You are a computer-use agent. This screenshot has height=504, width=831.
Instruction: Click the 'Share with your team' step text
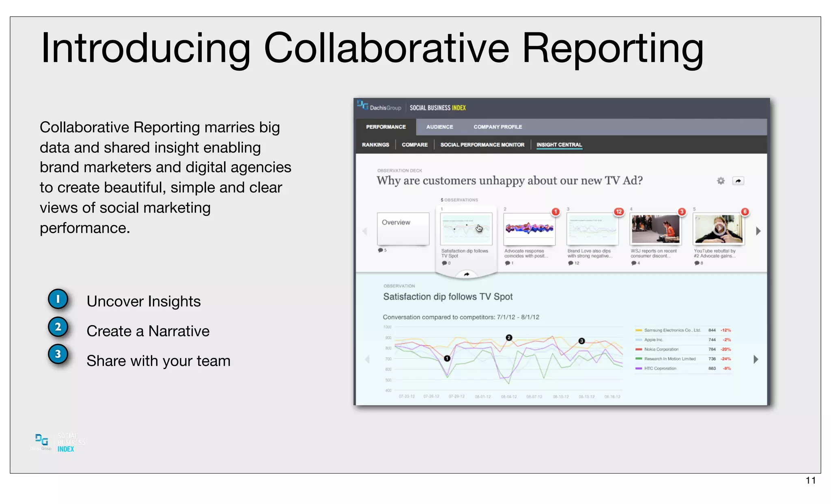(x=159, y=361)
